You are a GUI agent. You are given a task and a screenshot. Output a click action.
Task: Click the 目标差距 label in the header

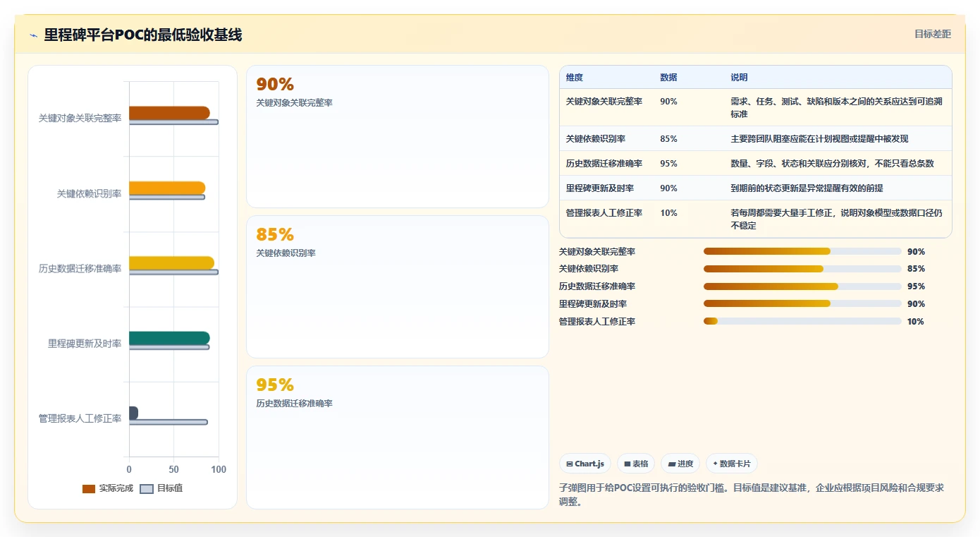click(x=932, y=34)
